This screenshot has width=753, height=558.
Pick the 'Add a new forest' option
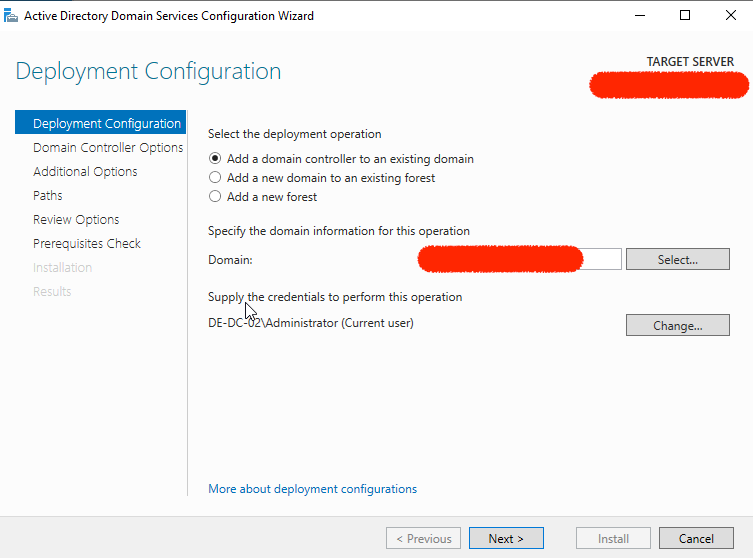coord(215,197)
